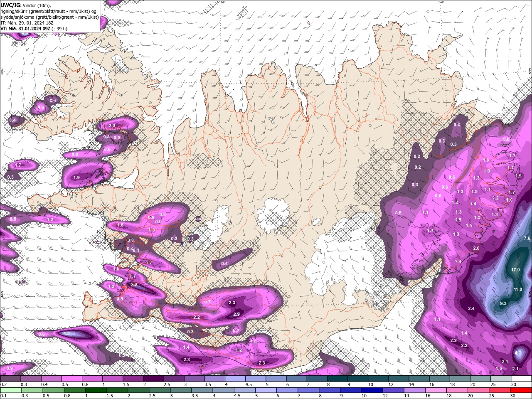Select the '0.8' label under lower legend row

point(67,395)
